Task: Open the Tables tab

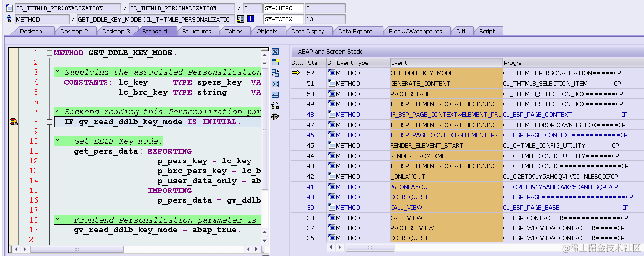Action: (x=234, y=31)
